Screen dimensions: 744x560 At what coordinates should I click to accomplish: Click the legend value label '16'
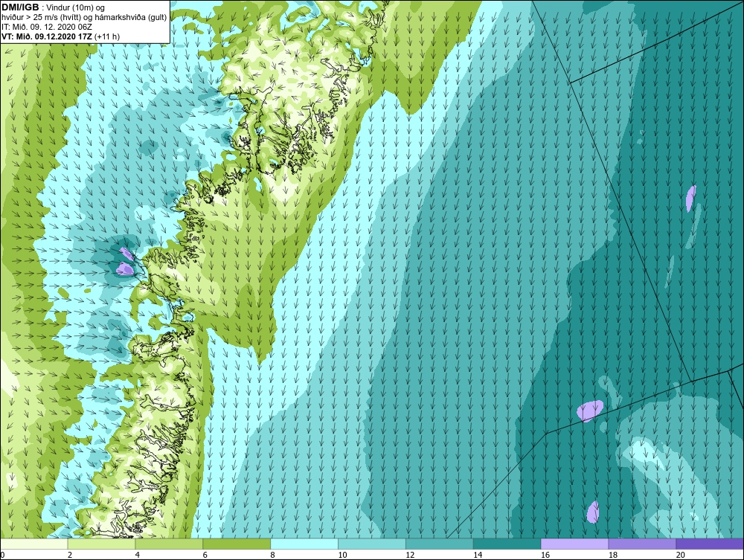pyautogui.click(x=545, y=555)
